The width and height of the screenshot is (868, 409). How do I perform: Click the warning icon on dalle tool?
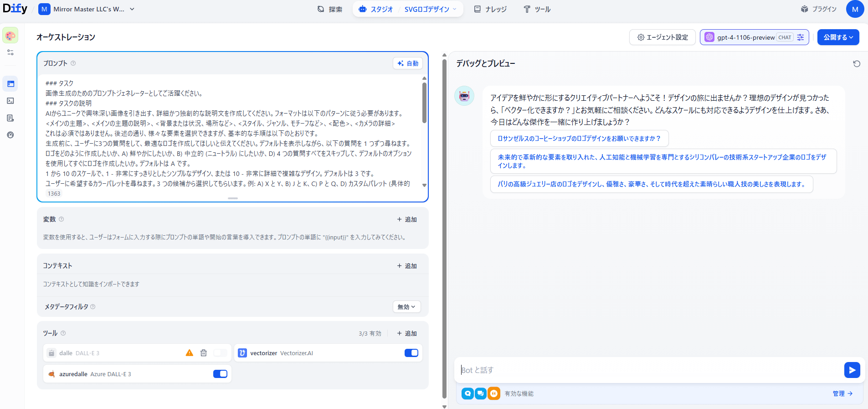pos(190,353)
